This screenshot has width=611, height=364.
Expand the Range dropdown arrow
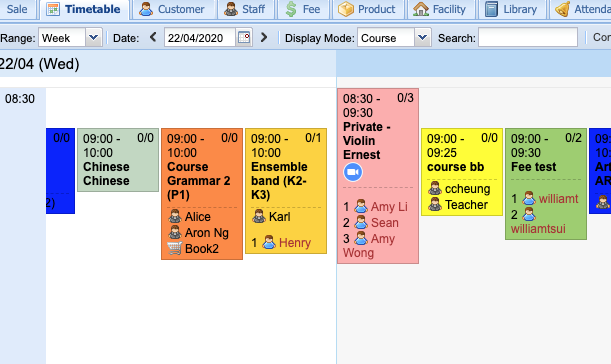94,37
